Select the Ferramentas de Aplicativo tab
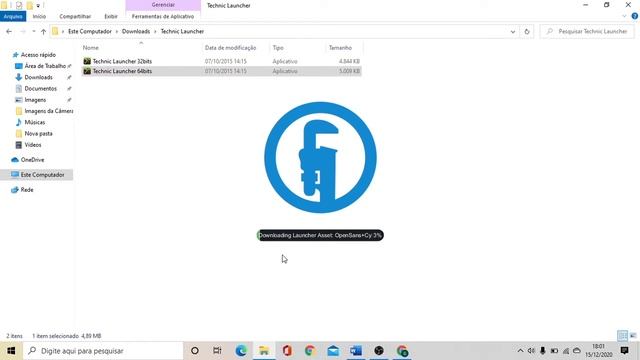The image size is (640, 360). point(163,16)
